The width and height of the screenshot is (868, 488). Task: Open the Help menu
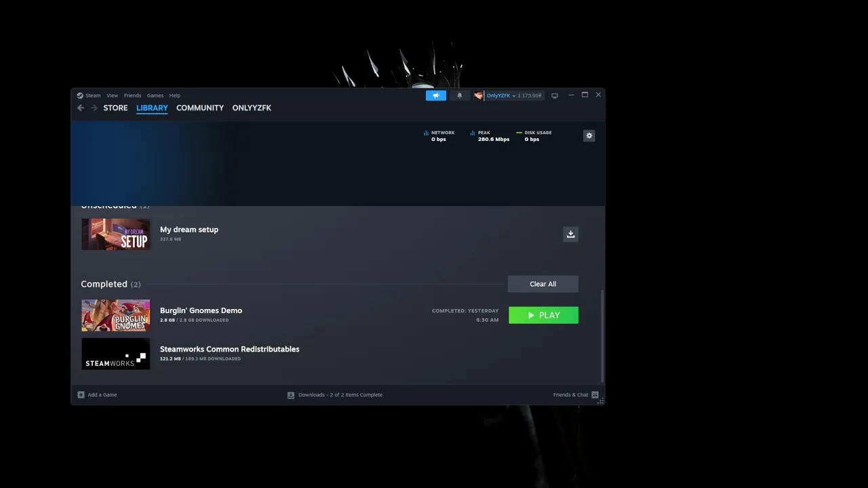(x=174, y=96)
